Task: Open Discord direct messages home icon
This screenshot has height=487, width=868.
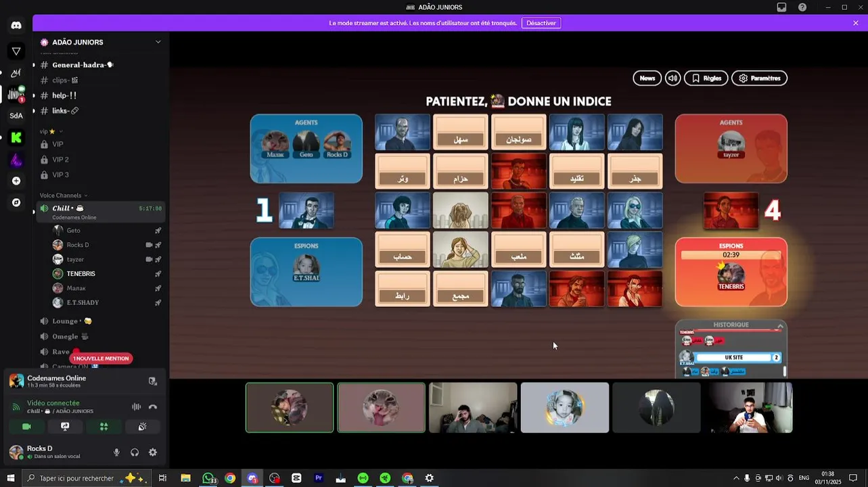Action: click(16, 26)
